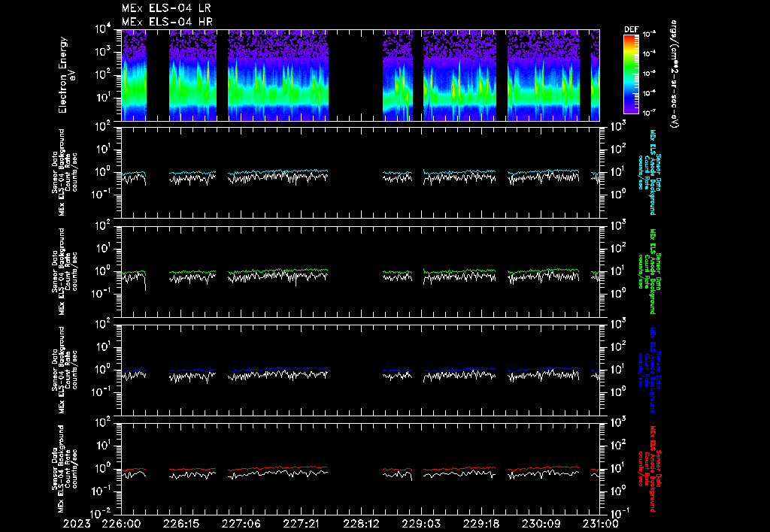Click the 'DEF' label above the color bar

coord(631,29)
